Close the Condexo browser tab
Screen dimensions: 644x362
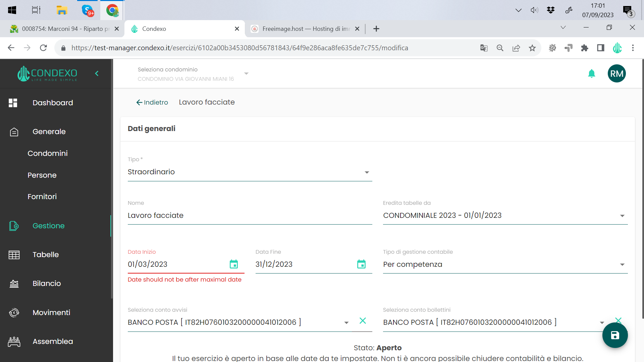(x=237, y=29)
